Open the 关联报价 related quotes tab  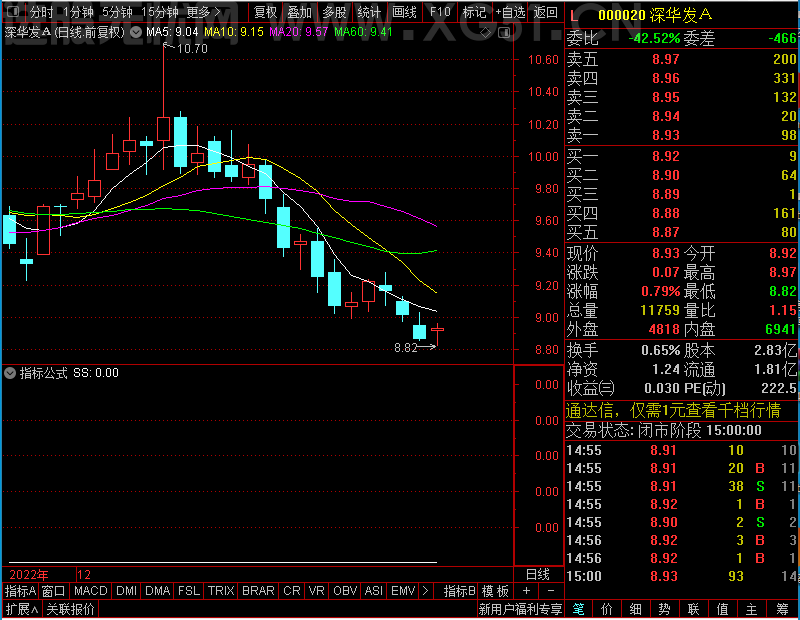pyautogui.click(x=70, y=609)
